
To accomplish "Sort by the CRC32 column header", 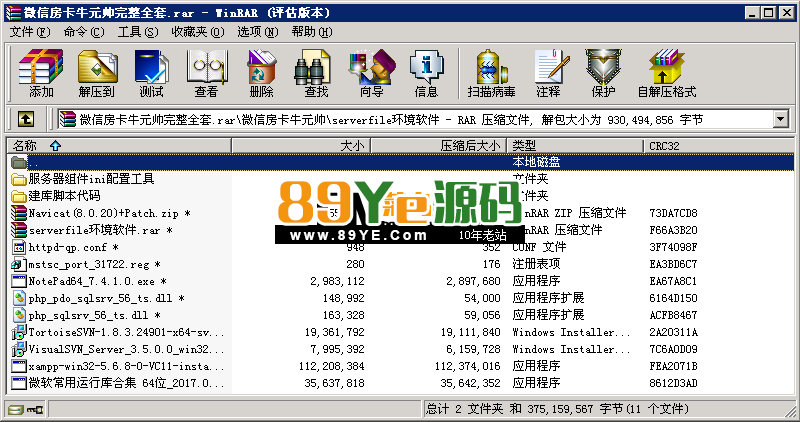I will click(718, 146).
